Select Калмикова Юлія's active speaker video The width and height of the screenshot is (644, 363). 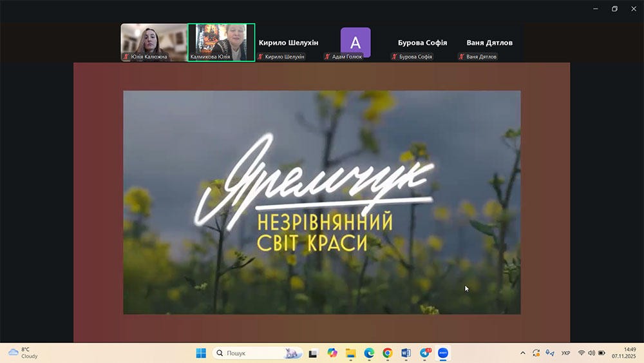(x=222, y=42)
